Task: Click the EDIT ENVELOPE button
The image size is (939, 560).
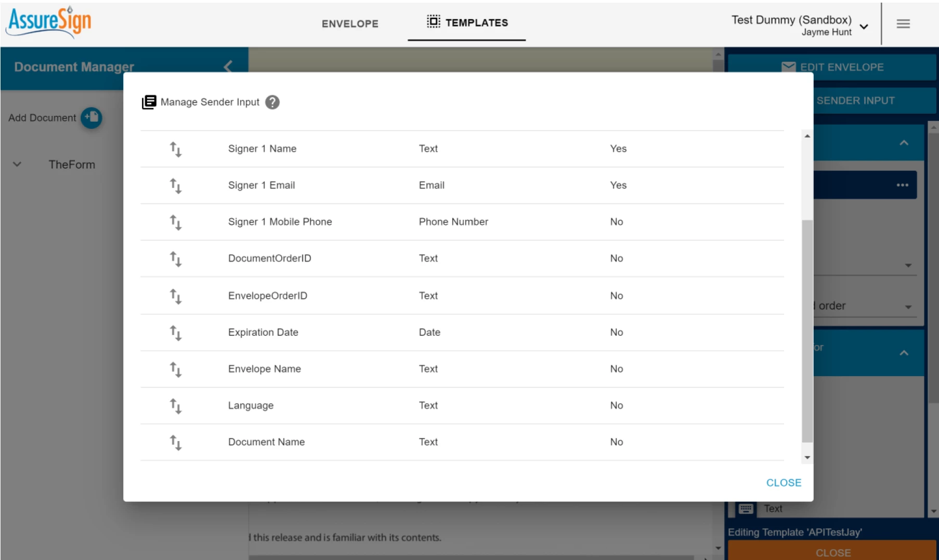Action: [832, 67]
